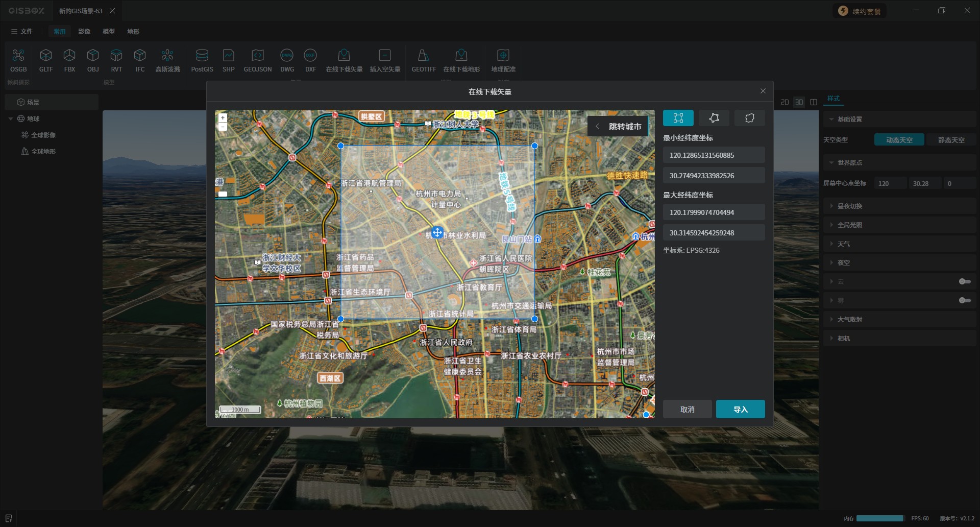Switch sky type to static sky
This screenshot has width=980, height=527.
tap(951, 140)
